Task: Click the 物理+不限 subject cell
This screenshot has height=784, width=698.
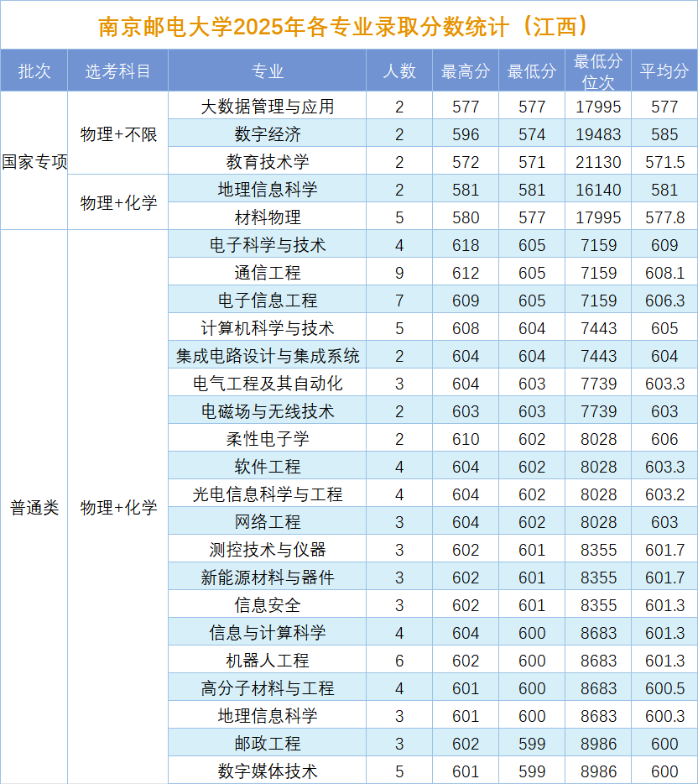Action: (118, 134)
